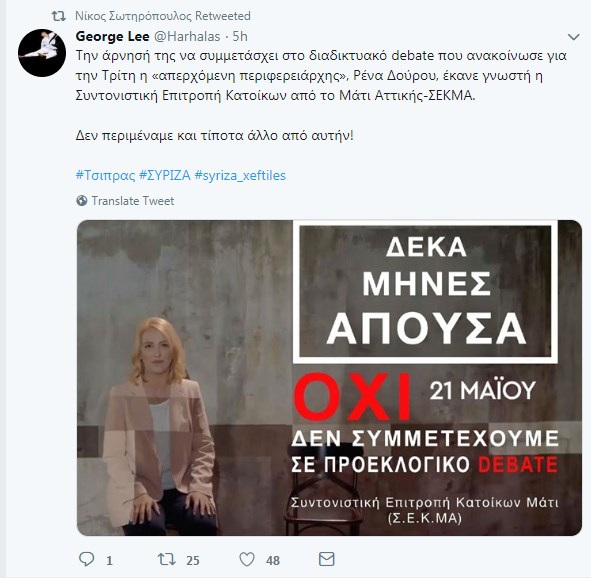591x578 pixels.
Task: Open the #syriza_xeftiles hashtag
Action: (240, 176)
